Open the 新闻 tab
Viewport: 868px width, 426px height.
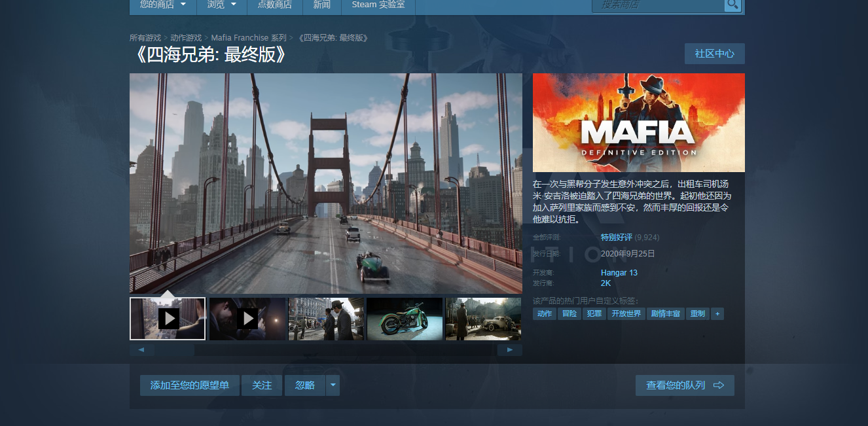pos(321,5)
